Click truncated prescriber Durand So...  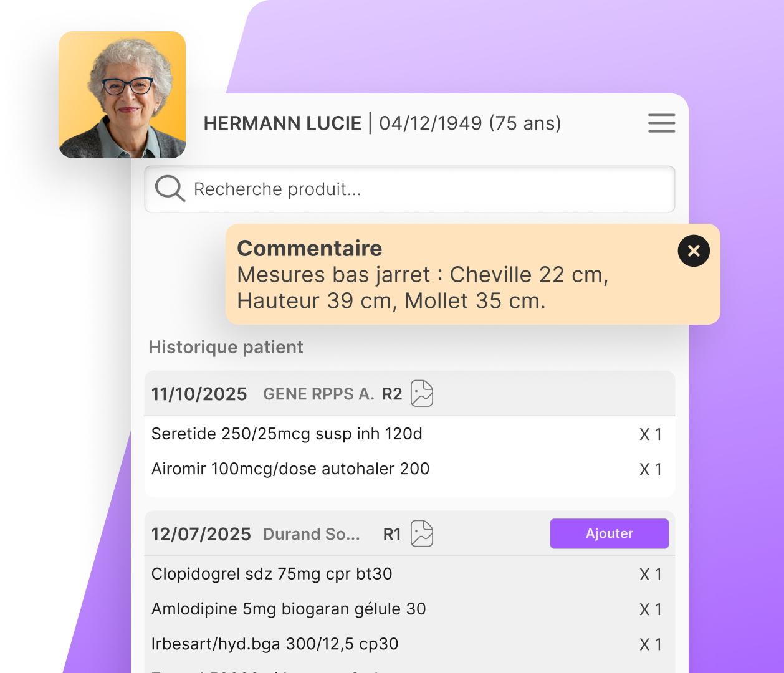(x=312, y=534)
